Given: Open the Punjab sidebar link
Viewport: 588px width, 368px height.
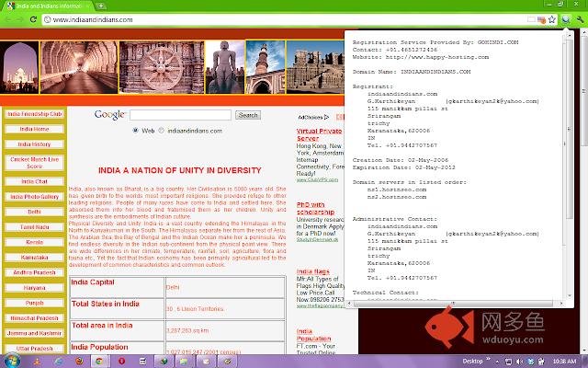Looking at the screenshot, I should 35,303.
